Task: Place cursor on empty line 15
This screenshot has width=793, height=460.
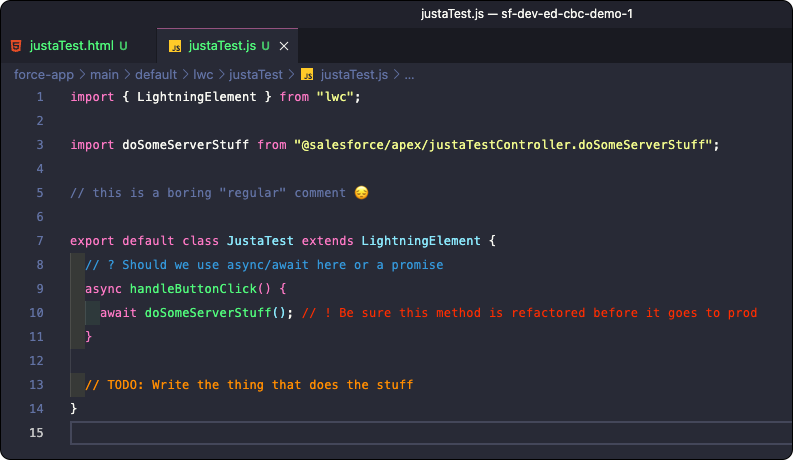Action: point(431,433)
